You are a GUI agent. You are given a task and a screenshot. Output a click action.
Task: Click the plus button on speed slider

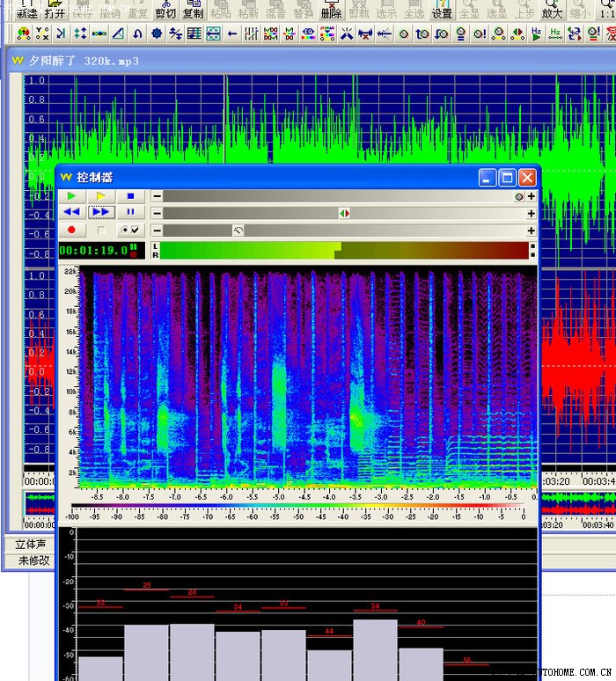(532, 231)
